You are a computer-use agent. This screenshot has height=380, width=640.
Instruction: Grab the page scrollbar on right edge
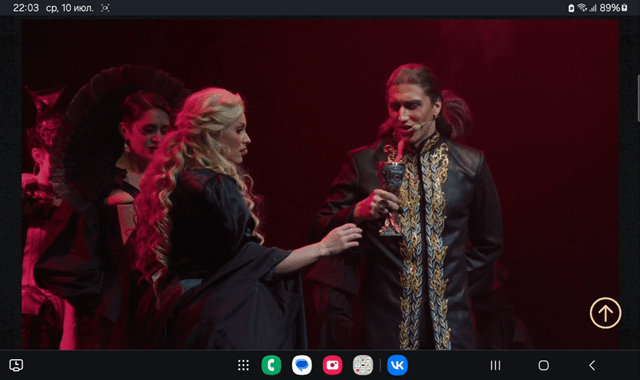(x=638, y=98)
